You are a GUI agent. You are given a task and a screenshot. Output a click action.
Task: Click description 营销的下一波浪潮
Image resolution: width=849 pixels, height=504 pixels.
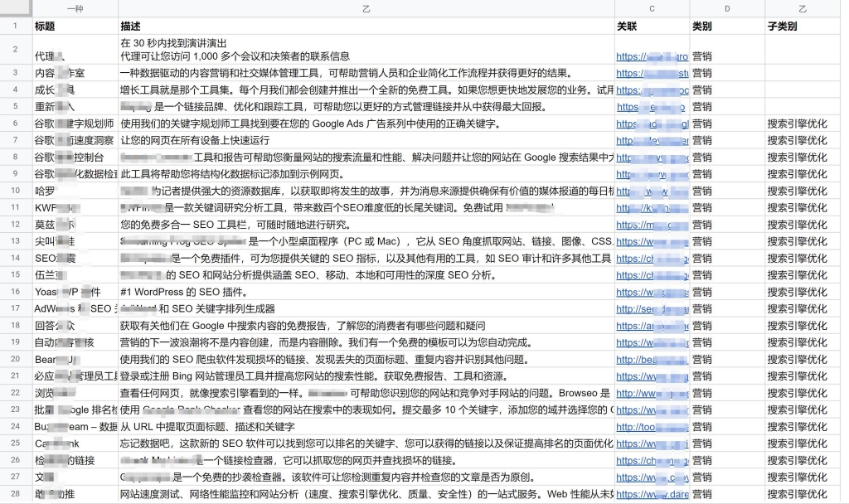pos(366,342)
